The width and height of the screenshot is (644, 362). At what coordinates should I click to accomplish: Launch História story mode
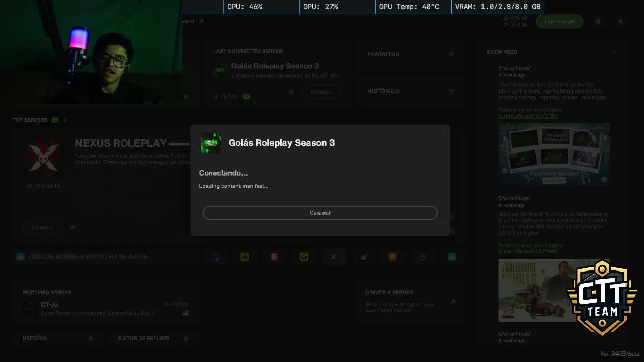[58, 338]
